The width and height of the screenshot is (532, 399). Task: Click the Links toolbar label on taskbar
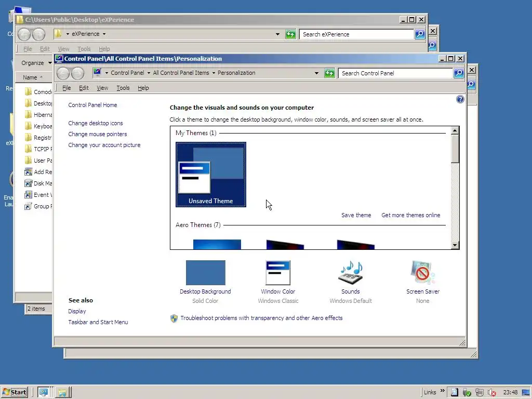430,393
